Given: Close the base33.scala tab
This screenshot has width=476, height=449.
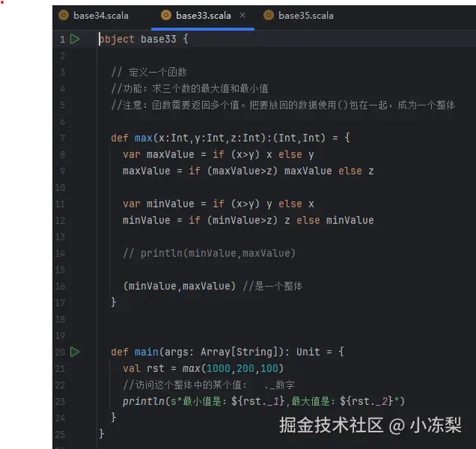Looking at the screenshot, I should (x=242, y=15).
